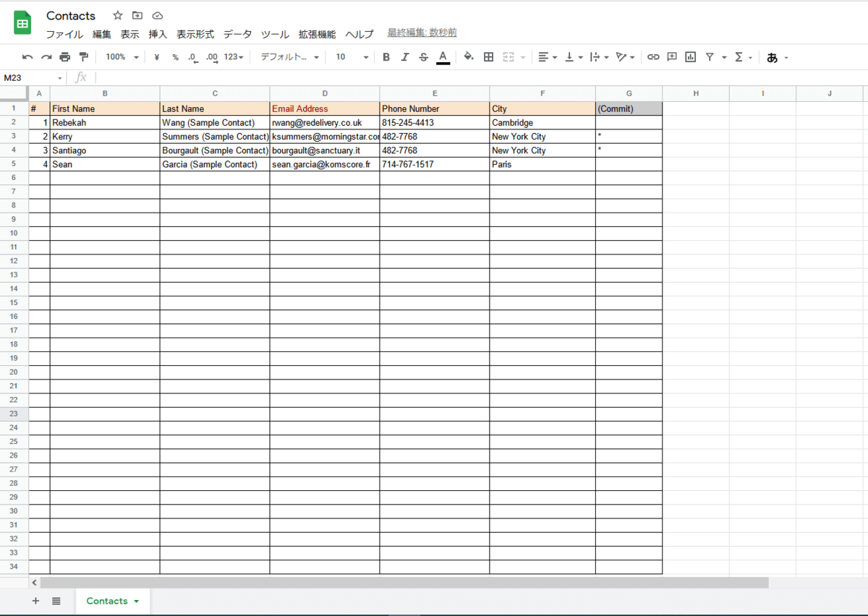Activate the paint format tool
The image size is (868, 616).
pos(83,57)
